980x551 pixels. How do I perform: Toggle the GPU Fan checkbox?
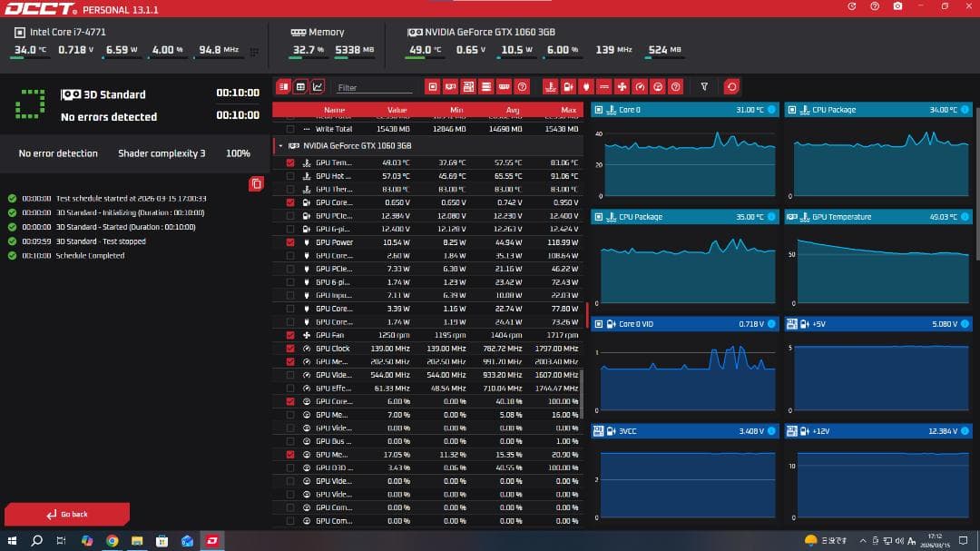tap(290, 335)
